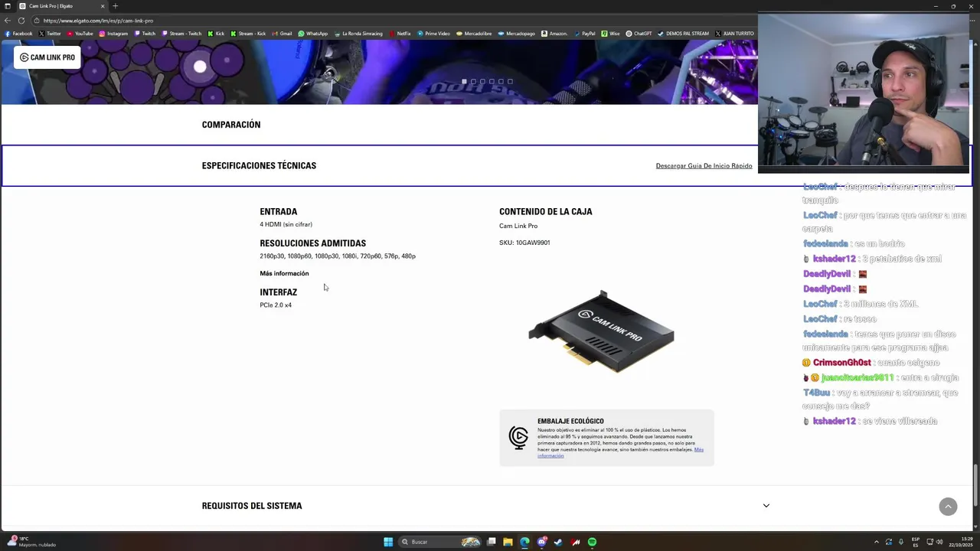Screen dimensions: 980x551
Task: Open the Stream - Kick bookmark
Action: point(248,34)
